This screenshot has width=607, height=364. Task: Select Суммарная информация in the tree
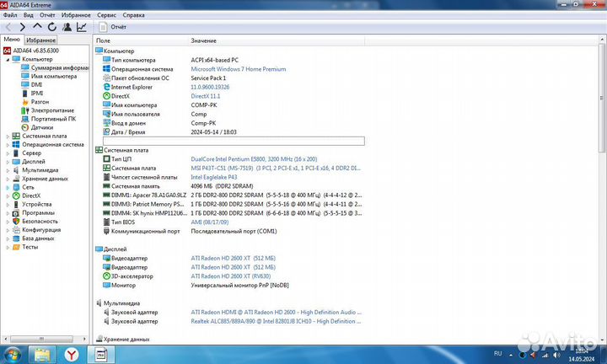[55, 67]
